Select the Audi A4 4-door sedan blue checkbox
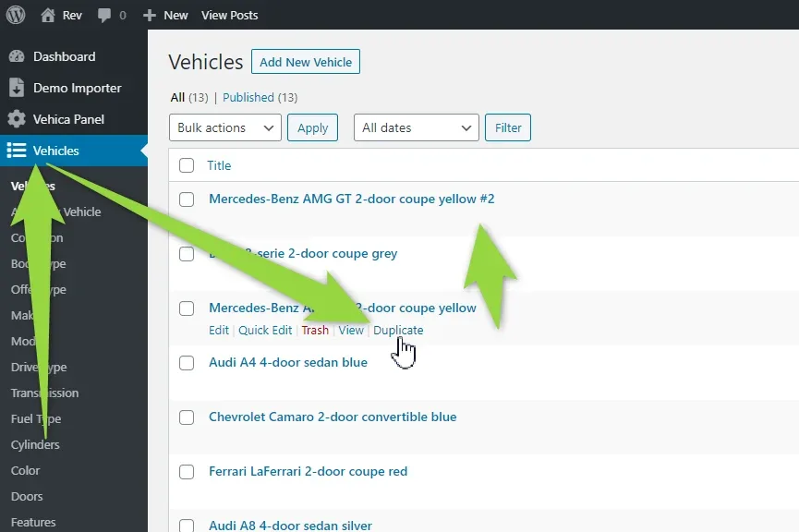The width and height of the screenshot is (799, 532). click(x=187, y=363)
